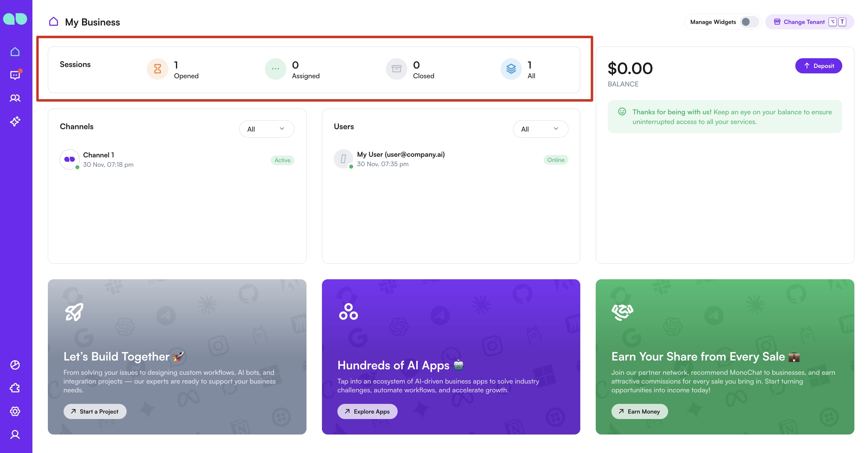The width and height of the screenshot is (868, 453).
Task: Open the Home icon in sidebar
Action: click(x=15, y=52)
